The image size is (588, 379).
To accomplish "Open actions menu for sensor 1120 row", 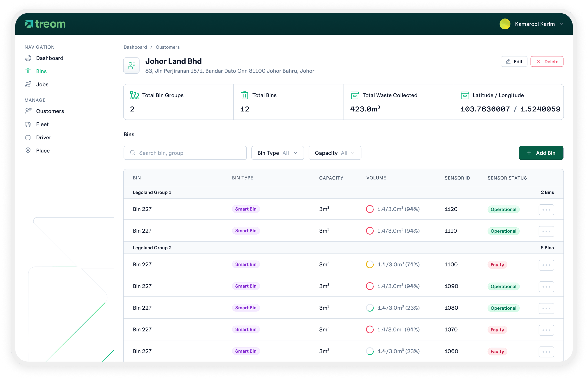I will point(546,210).
